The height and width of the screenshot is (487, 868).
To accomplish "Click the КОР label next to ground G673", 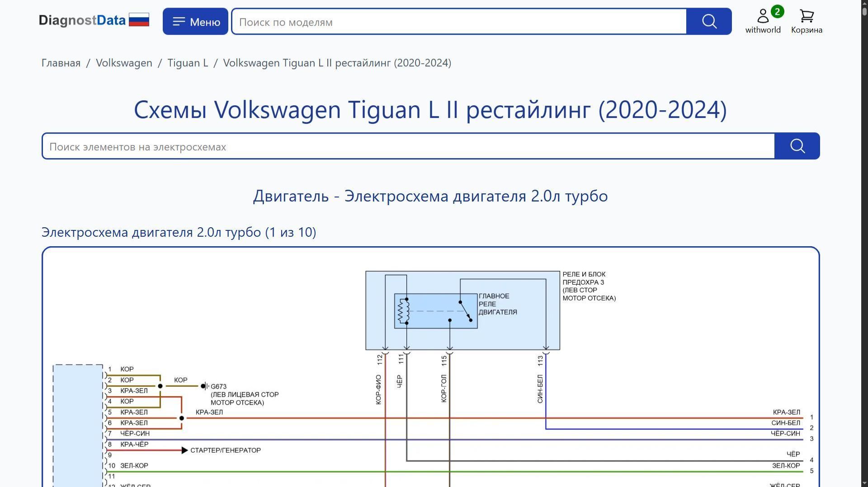I will 181,380.
